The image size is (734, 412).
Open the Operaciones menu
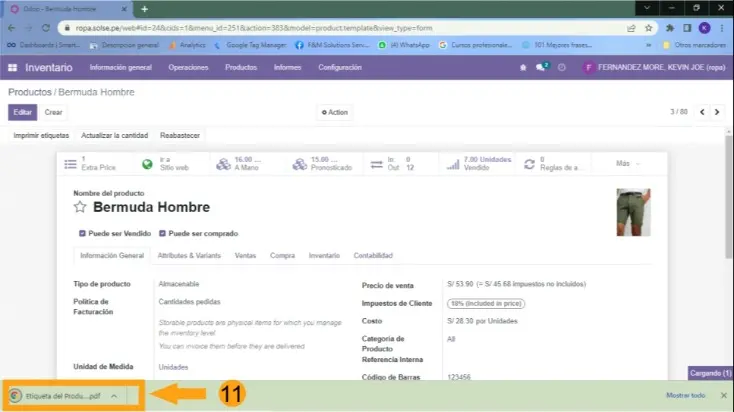[188, 67]
